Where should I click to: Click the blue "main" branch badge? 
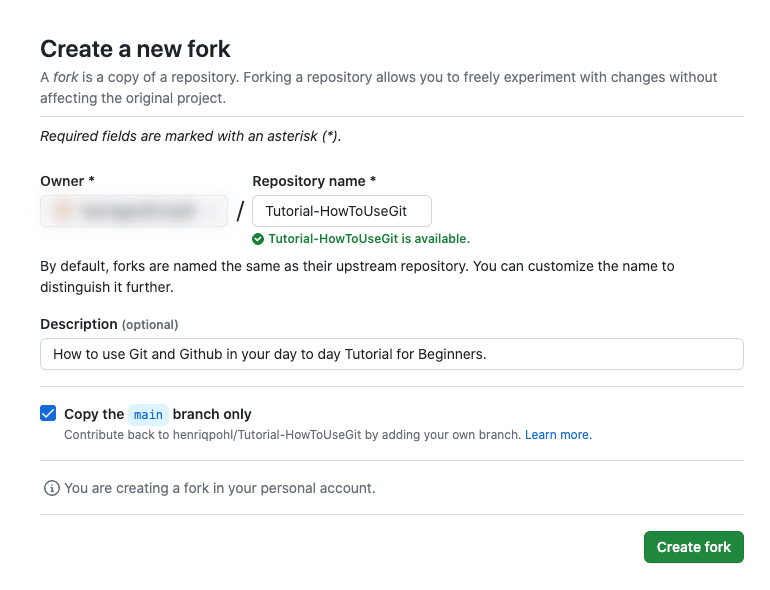coord(148,414)
